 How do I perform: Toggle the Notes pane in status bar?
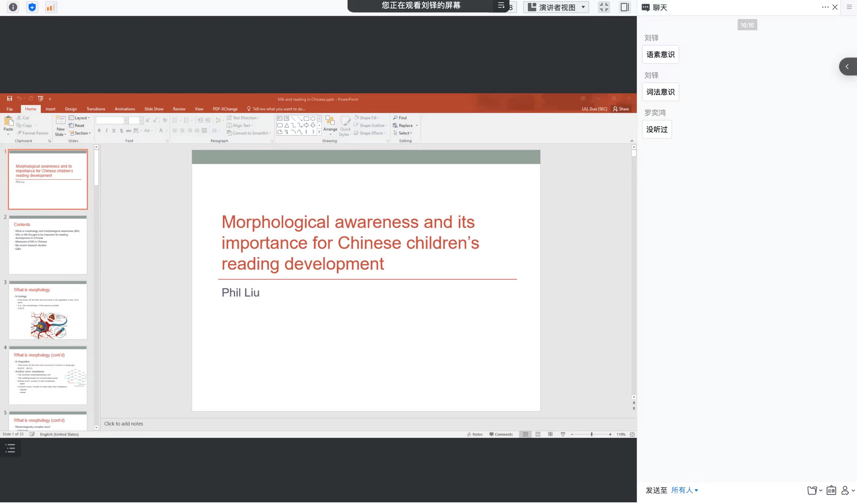[x=475, y=435]
